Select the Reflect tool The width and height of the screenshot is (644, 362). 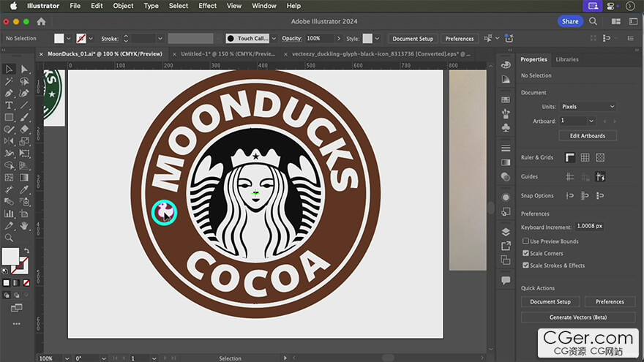coord(9,142)
